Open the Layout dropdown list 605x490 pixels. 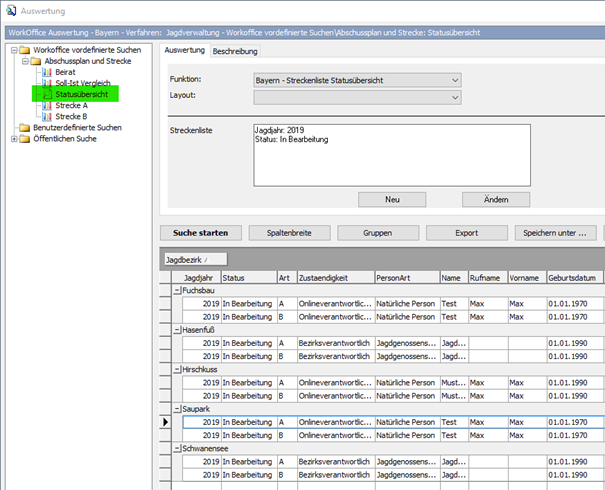pos(455,97)
